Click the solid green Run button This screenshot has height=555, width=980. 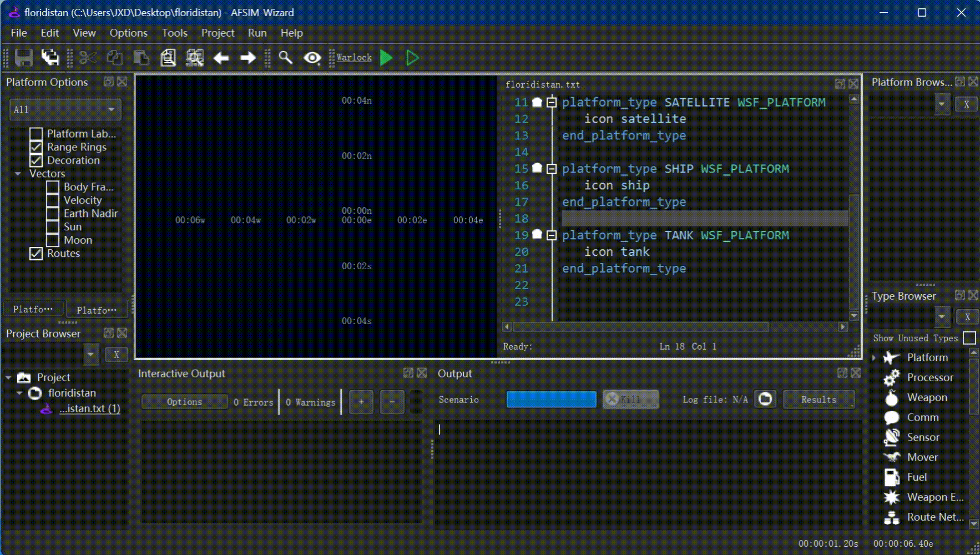click(386, 58)
